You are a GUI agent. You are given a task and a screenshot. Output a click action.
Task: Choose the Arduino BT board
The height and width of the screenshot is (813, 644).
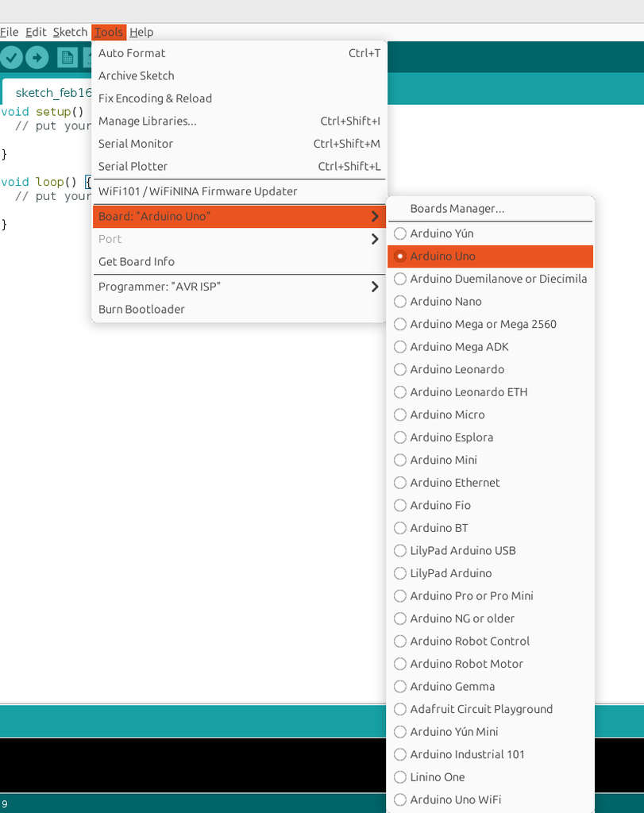[x=490, y=528]
